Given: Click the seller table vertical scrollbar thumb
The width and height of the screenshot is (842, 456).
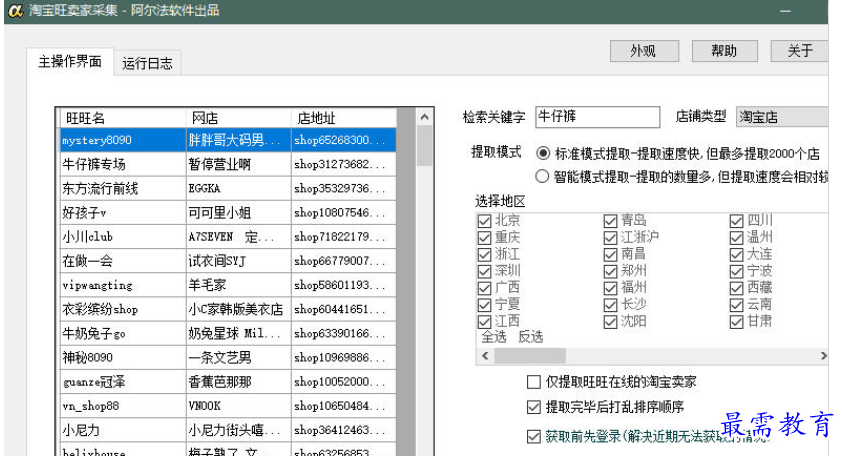Looking at the screenshot, I should [x=425, y=146].
